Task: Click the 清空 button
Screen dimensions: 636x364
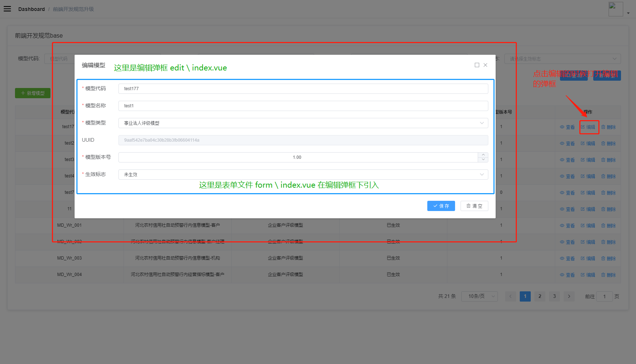Action: [x=474, y=206]
